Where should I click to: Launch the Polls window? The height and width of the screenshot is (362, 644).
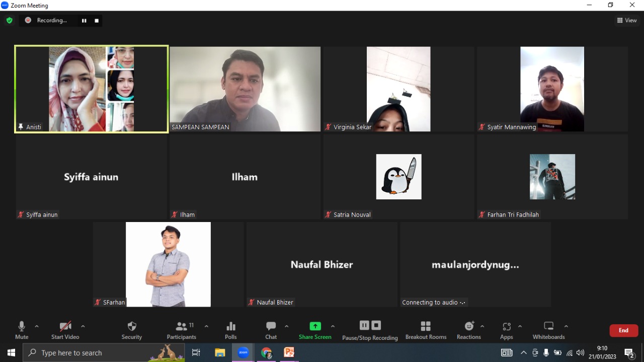231,330
